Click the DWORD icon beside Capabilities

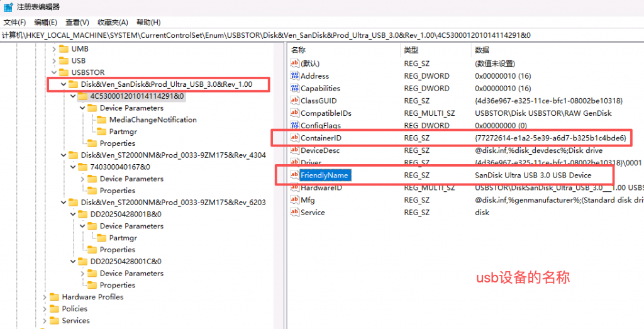294,89
